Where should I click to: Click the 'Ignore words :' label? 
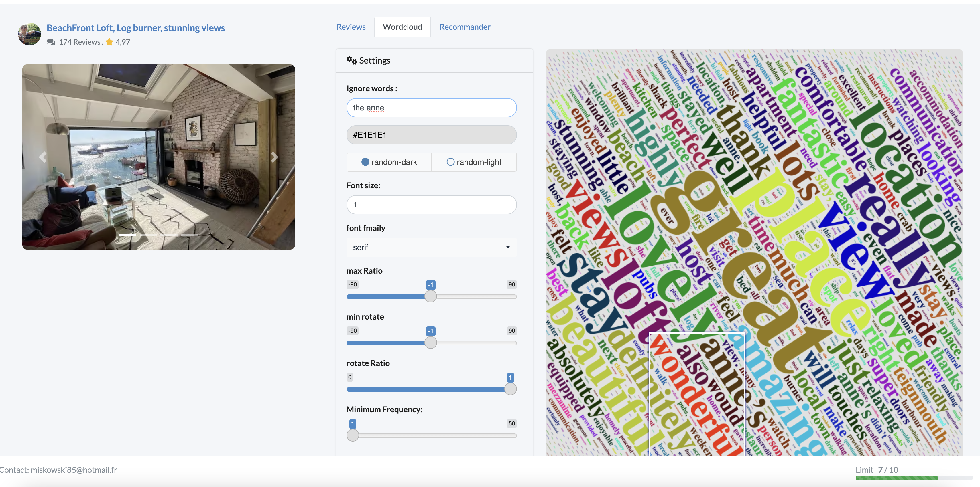(x=372, y=89)
